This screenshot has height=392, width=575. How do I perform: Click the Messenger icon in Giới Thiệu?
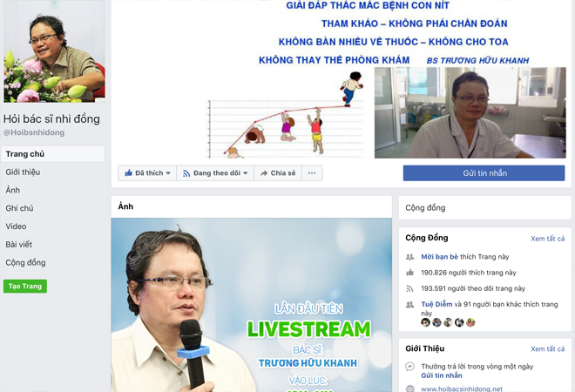410,367
